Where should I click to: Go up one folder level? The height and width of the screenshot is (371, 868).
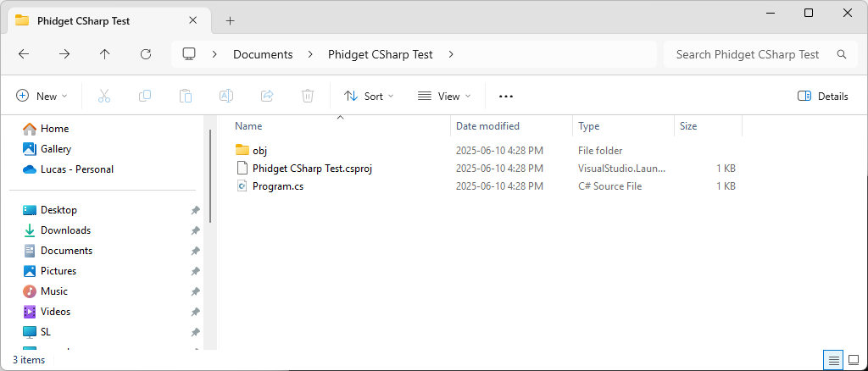pos(104,54)
